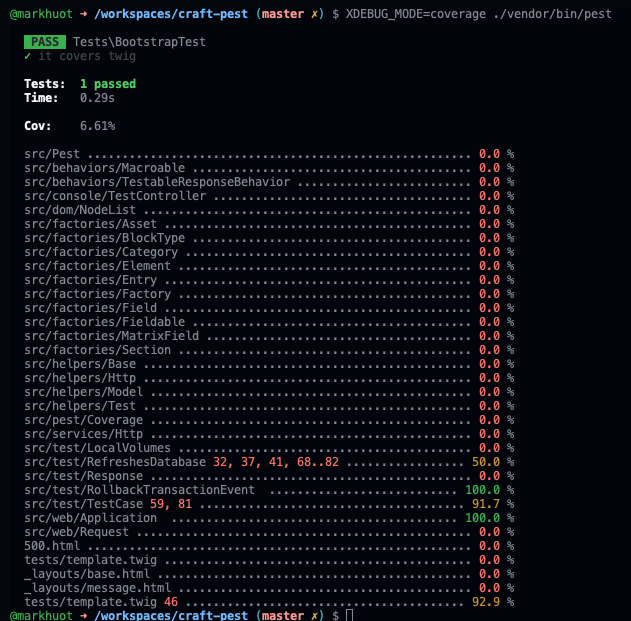Click src/factories/BlockType file name
The width and height of the screenshot is (631, 621).
click(105, 238)
